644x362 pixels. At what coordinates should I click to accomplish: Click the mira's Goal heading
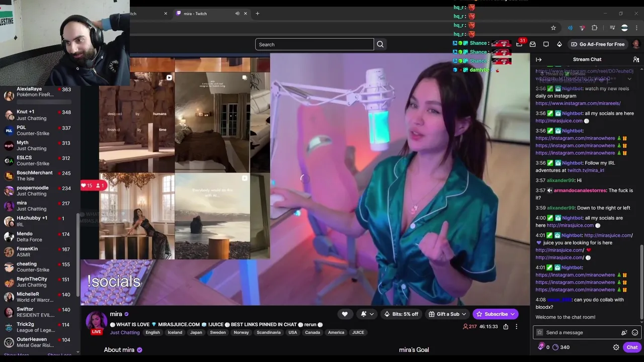point(414,350)
